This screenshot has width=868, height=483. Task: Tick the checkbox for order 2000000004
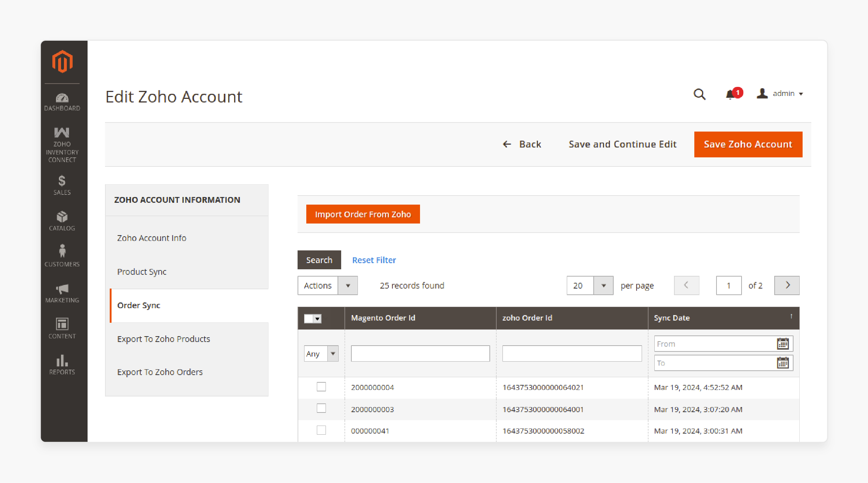click(x=321, y=387)
